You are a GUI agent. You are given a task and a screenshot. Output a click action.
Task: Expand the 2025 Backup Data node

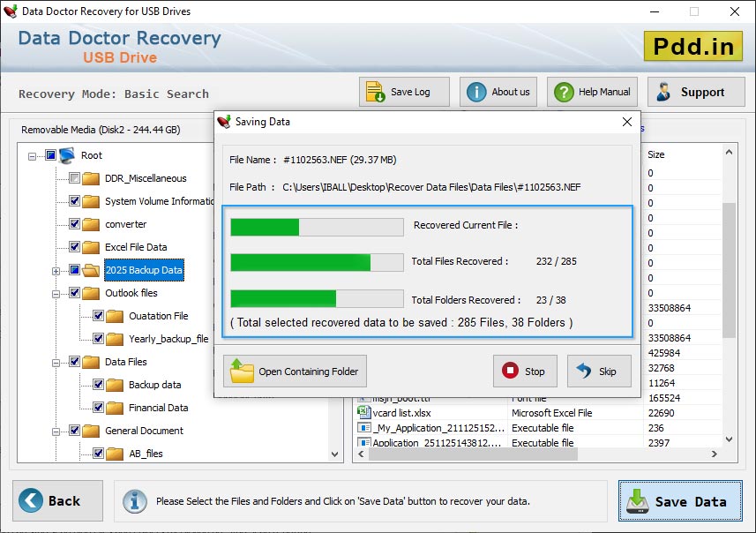point(56,271)
